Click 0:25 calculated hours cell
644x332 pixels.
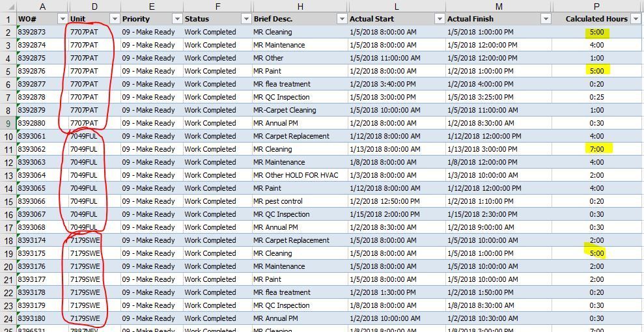coord(596,97)
